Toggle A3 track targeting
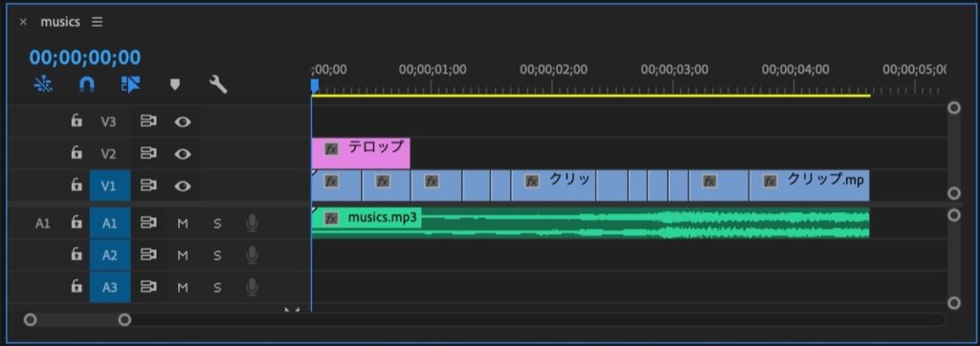 [109, 288]
